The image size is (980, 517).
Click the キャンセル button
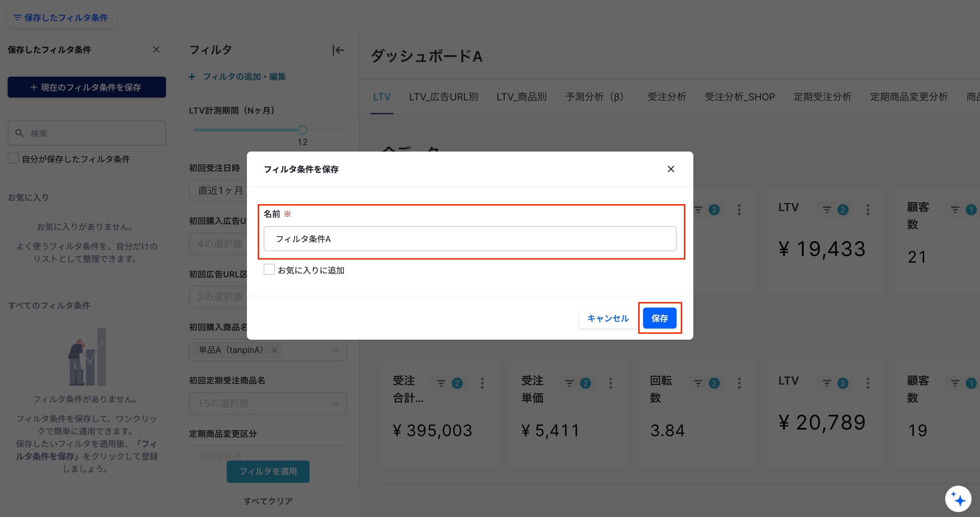[x=608, y=318]
